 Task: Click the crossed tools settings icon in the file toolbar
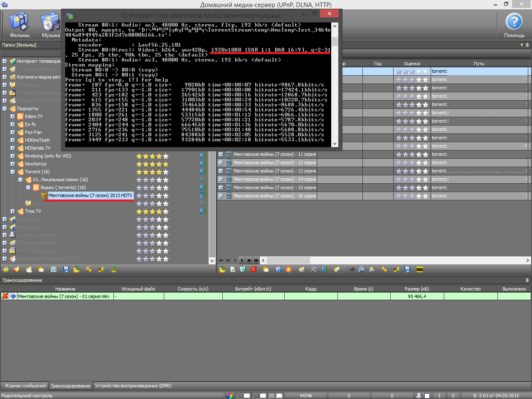pyautogui.click(x=313, y=270)
